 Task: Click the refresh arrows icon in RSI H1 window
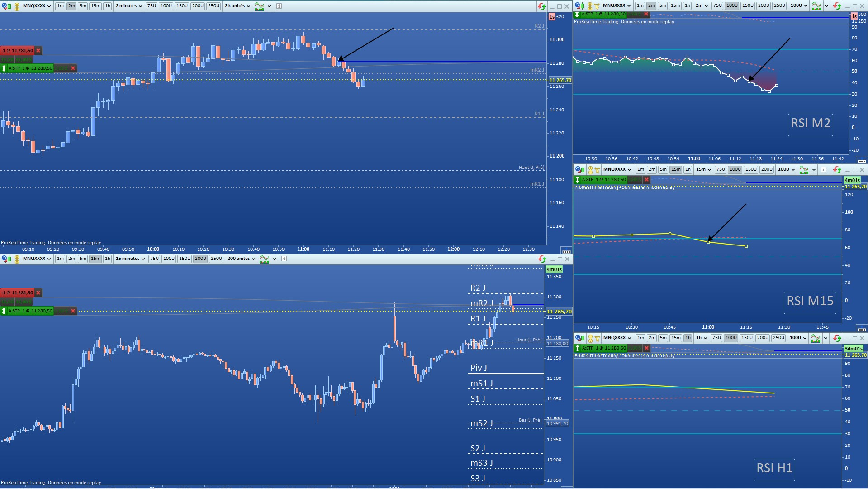pos(837,338)
